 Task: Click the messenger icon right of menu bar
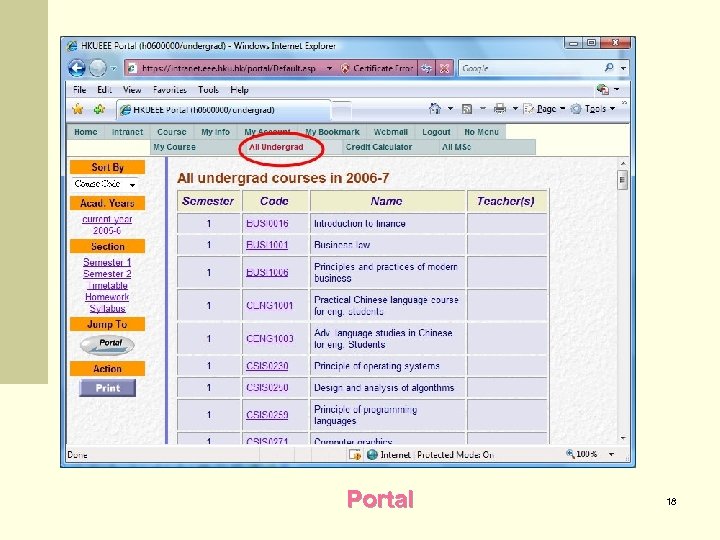(602, 89)
